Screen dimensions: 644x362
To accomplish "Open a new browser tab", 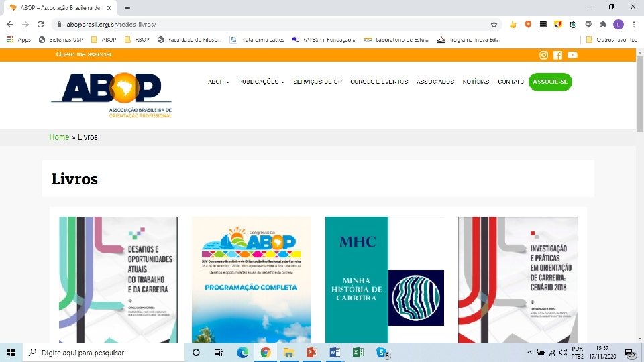I will point(127,8).
